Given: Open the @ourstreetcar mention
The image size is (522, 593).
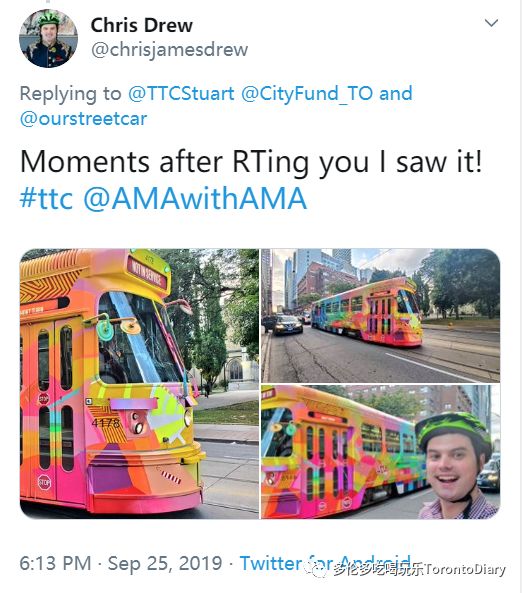Looking at the screenshot, I should (83, 118).
